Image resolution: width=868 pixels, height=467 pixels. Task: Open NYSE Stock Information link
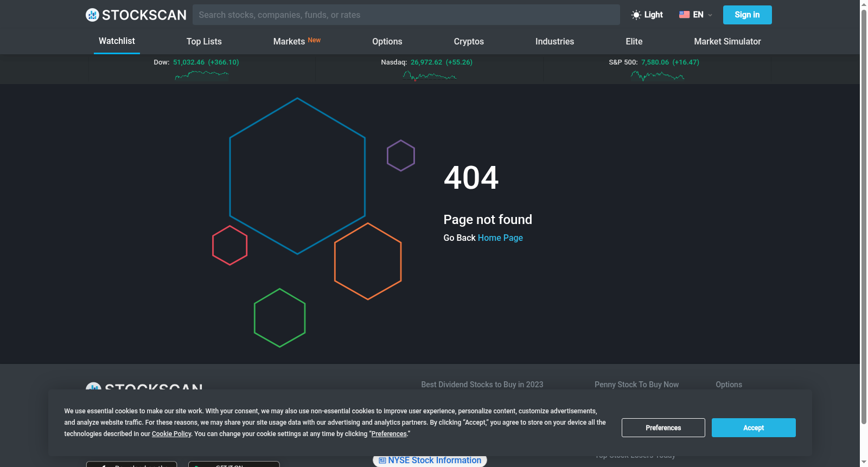tap(430, 460)
